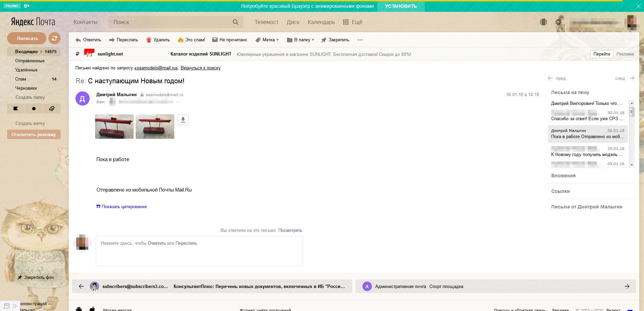
Task: Click the download attachments icon
Action: pos(183,120)
